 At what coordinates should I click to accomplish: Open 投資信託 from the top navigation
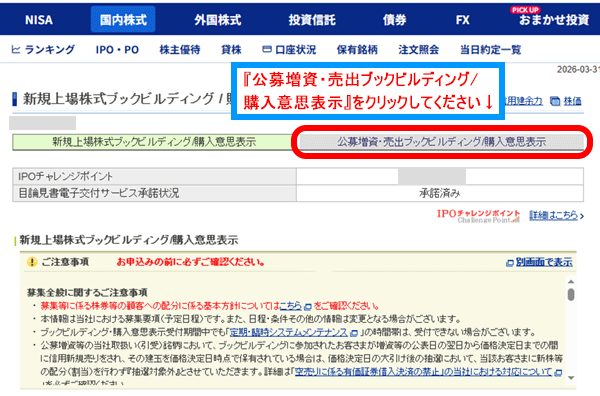point(312,20)
